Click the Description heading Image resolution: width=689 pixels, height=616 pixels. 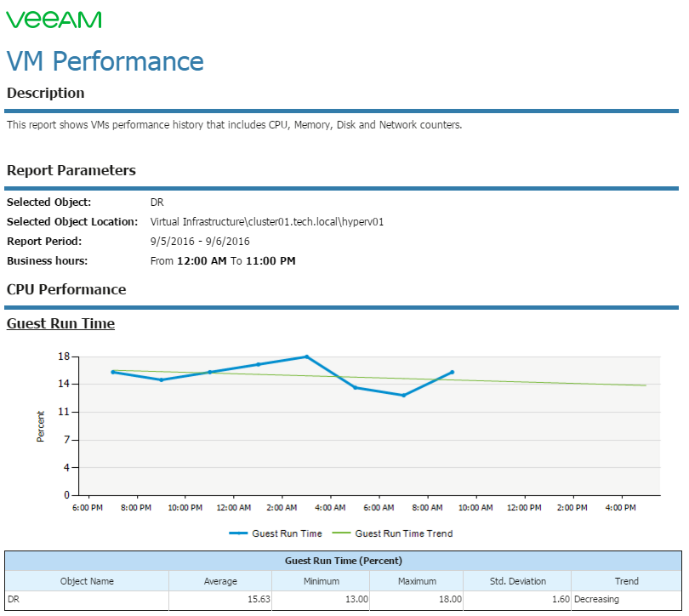[46, 93]
